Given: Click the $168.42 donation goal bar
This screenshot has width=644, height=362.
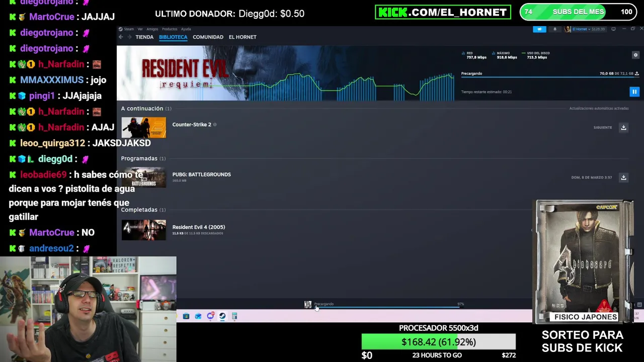Looking at the screenshot, I should pyautogui.click(x=439, y=342).
